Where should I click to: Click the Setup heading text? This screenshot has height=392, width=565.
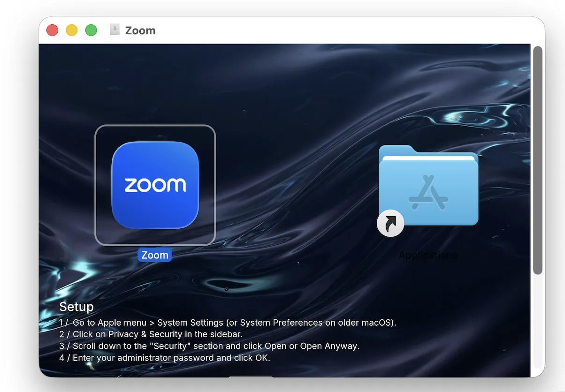[x=76, y=307]
